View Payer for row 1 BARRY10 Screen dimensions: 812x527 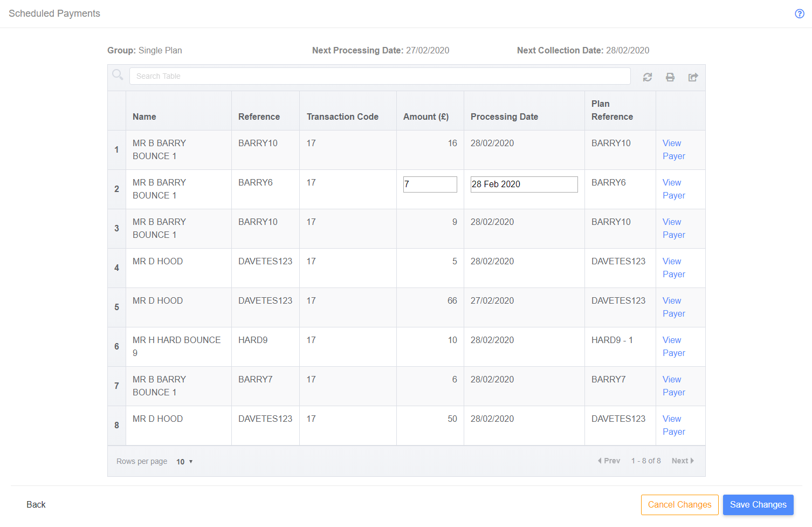(673, 149)
